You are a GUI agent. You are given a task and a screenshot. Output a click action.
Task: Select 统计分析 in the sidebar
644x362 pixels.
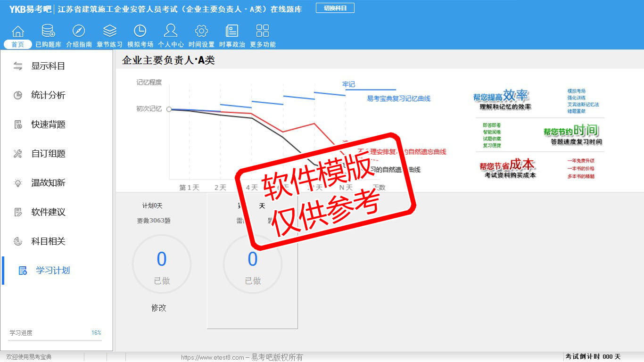coord(48,95)
